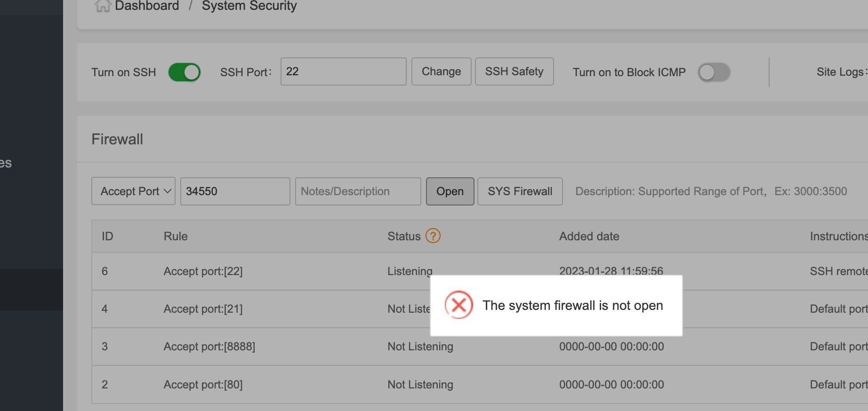Click the Change SSH port button
Image resolution: width=868 pixels, height=411 pixels.
pyautogui.click(x=441, y=71)
